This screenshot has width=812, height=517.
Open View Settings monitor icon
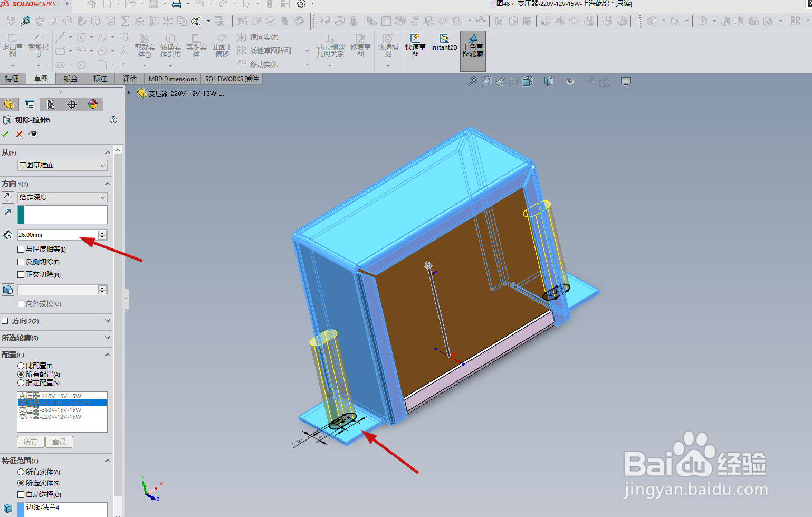pyautogui.click(x=626, y=81)
